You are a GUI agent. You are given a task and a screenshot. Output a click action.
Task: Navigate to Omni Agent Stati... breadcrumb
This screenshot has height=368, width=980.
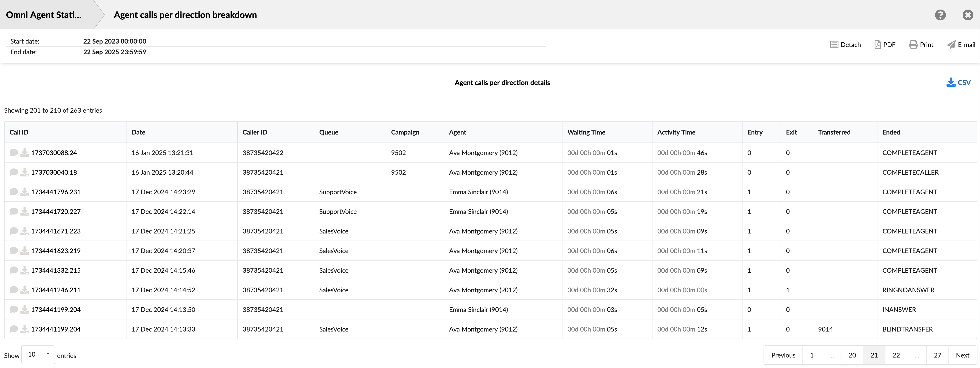(x=44, y=15)
